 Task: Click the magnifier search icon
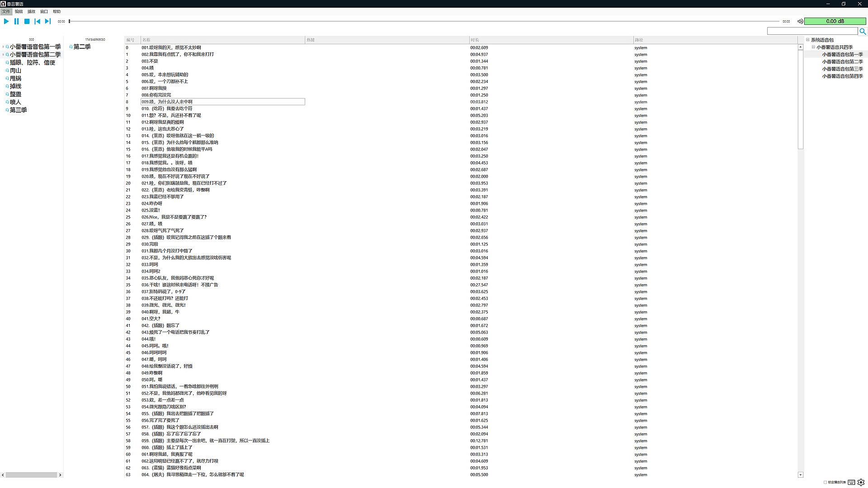(x=863, y=31)
